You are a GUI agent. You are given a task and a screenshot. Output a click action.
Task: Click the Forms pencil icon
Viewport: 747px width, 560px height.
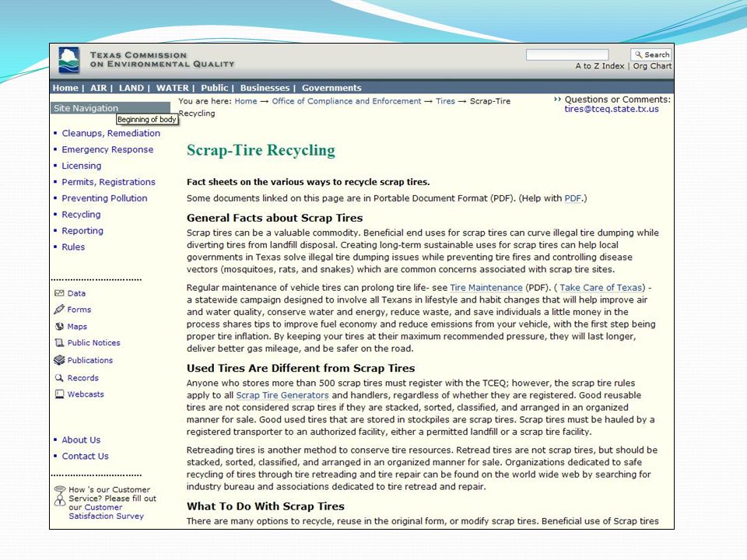click(59, 310)
